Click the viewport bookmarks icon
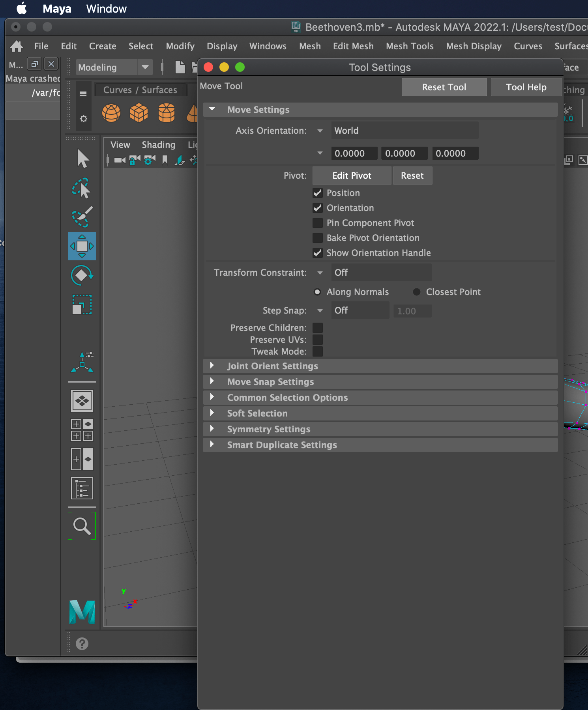Screen dimensions: 588x710 pos(165,160)
